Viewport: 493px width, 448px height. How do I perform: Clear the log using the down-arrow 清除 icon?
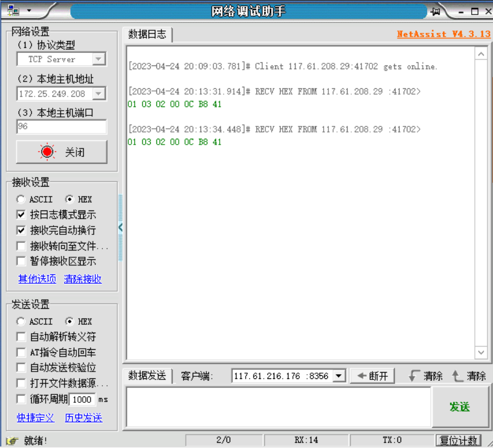[x=414, y=376]
